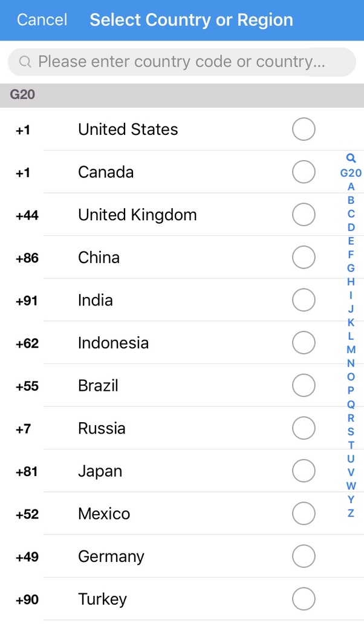Choose the Japan radio option
The image size is (364, 626).
pyautogui.click(x=304, y=471)
